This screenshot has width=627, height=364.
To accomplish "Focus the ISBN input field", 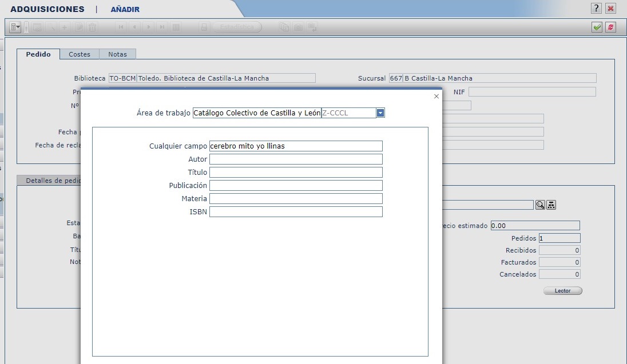I will click(296, 212).
